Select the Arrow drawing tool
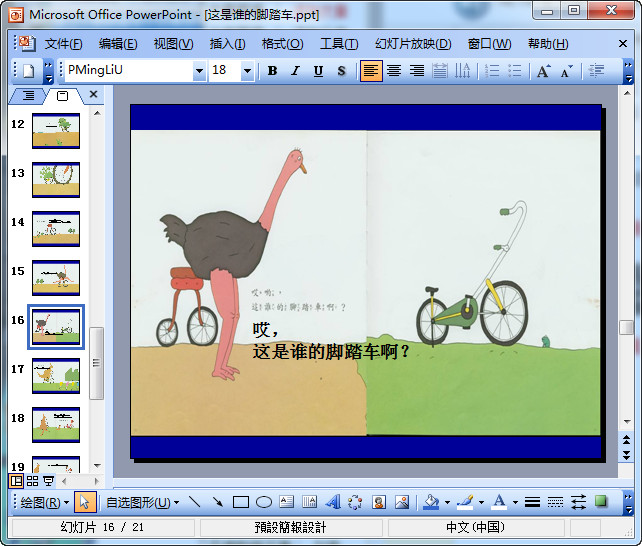 pyautogui.click(x=218, y=502)
